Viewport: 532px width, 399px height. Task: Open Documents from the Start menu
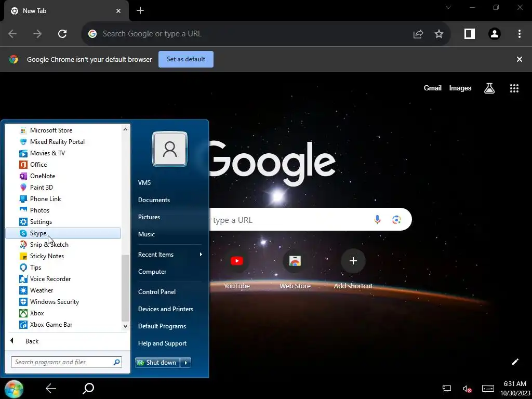click(154, 200)
